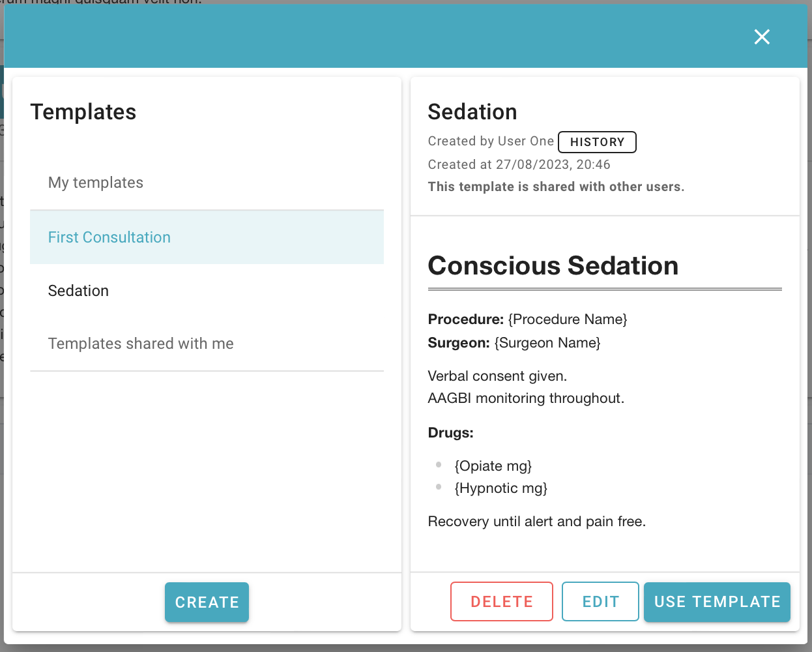This screenshot has height=652, width=812.
Task: Click the Sedation preview title
Action: coord(472,111)
